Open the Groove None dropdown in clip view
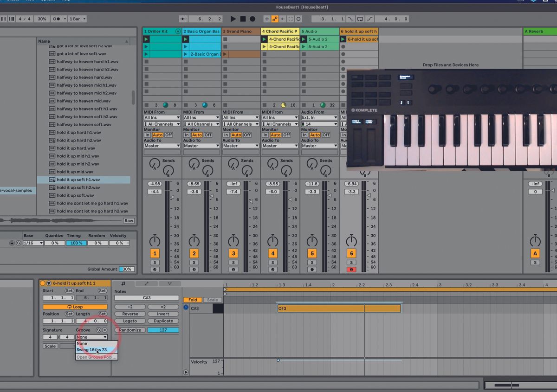This screenshot has width=557, height=392. [91, 337]
